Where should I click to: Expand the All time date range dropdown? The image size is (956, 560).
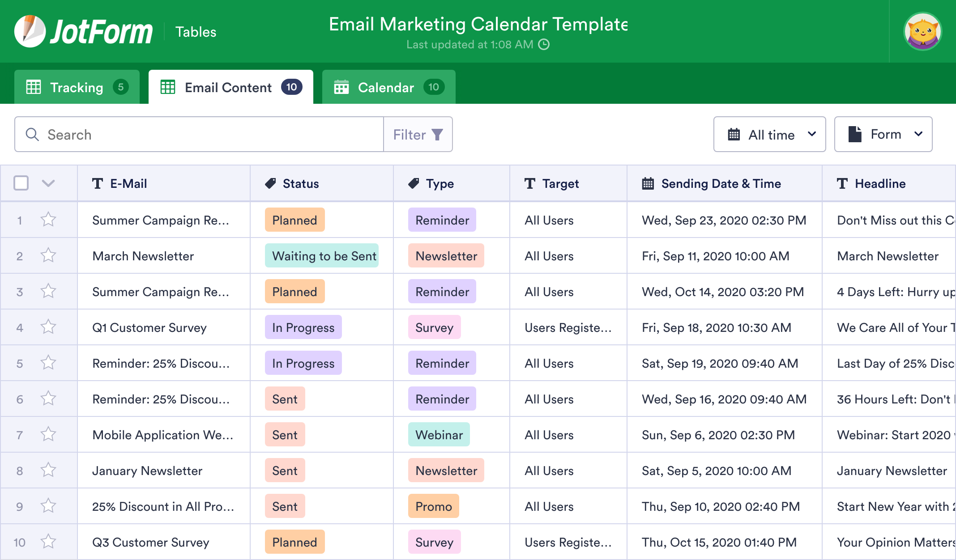point(769,134)
